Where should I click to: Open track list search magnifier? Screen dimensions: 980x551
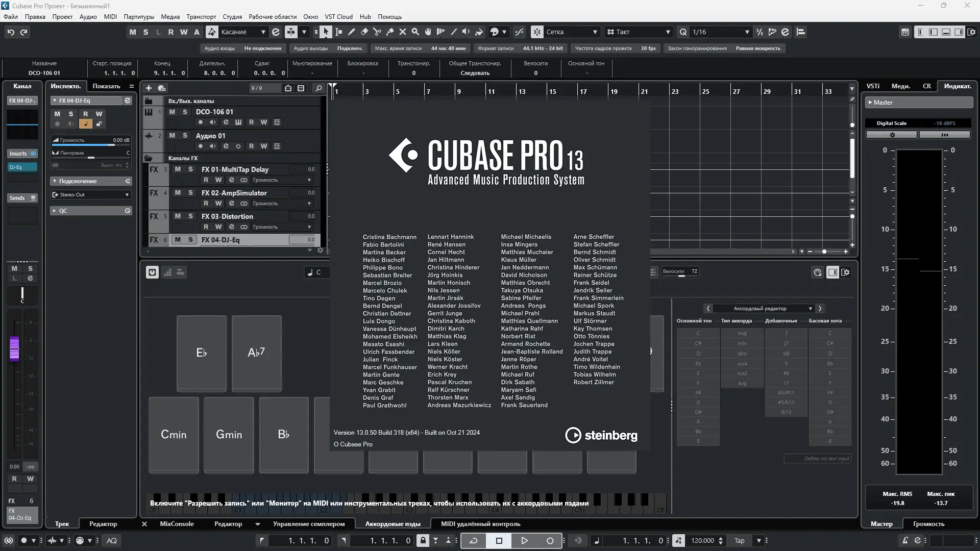coord(318,88)
